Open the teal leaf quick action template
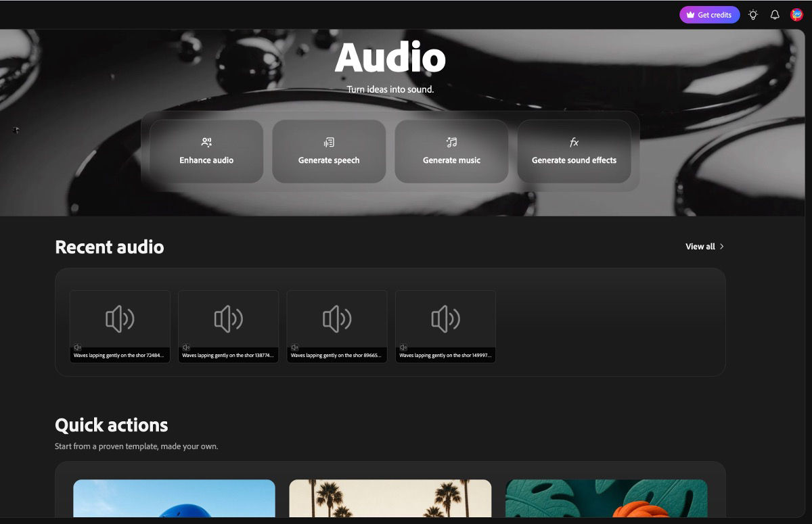The width and height of the screenshot is (812, 524). pyautogui.click(x=606, y=498)
